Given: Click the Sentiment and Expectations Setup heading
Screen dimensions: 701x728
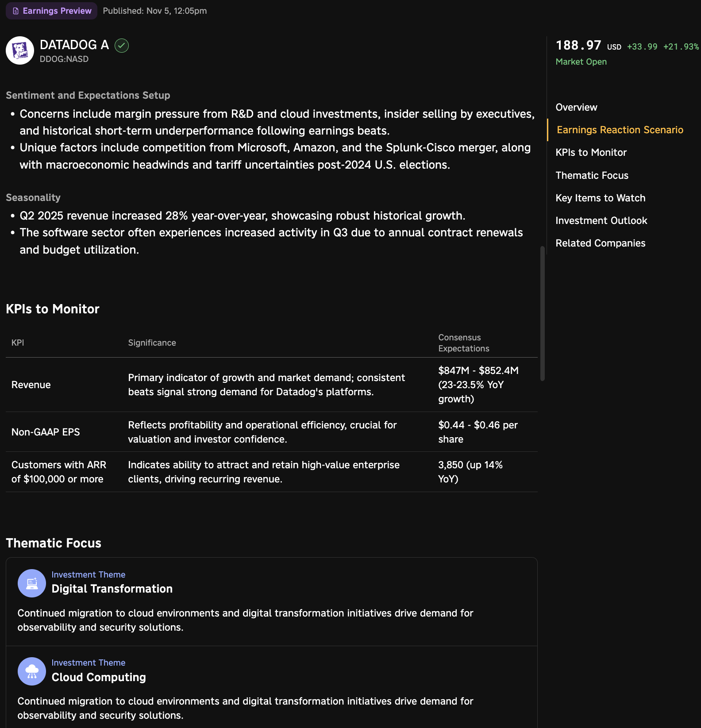Looking at the screenshot, I should (x=88, y=95).
